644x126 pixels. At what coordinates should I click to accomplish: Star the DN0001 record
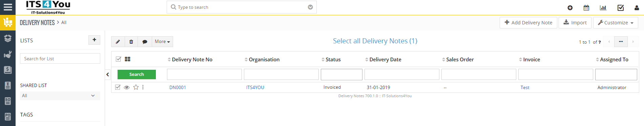tap(136, 87)
